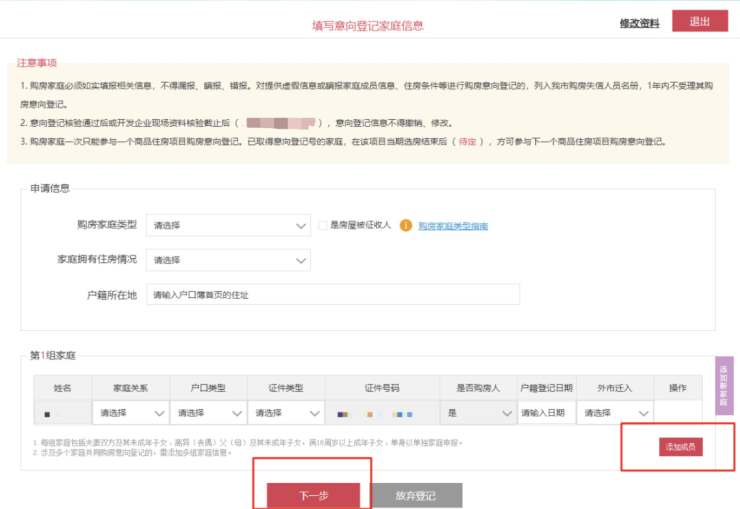Image resolution: width=740 pixels, height=509 pixels.
Task: Click the 户籍登记日期 date input field
Action: coord(546,413)
